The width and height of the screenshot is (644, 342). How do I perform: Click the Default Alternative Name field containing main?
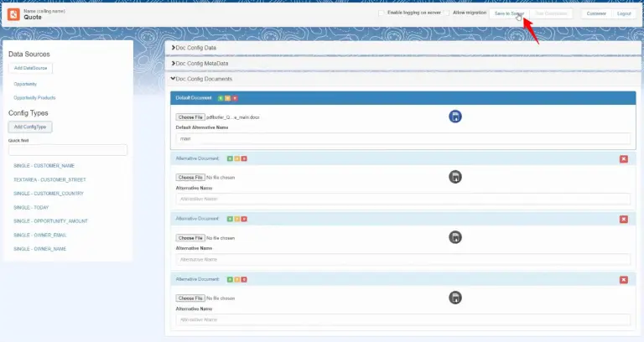click(x=403, y=139)
